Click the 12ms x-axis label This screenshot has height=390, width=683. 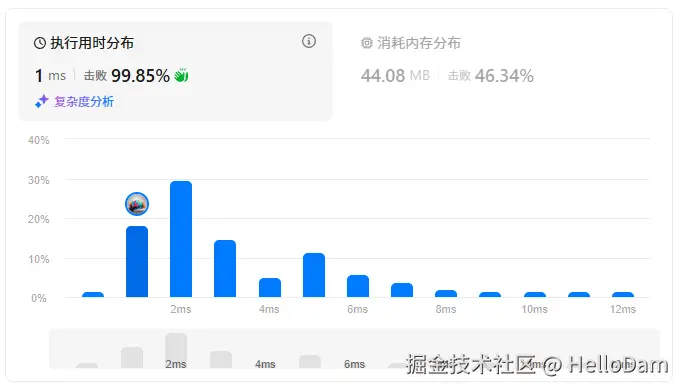coord(622,309)
